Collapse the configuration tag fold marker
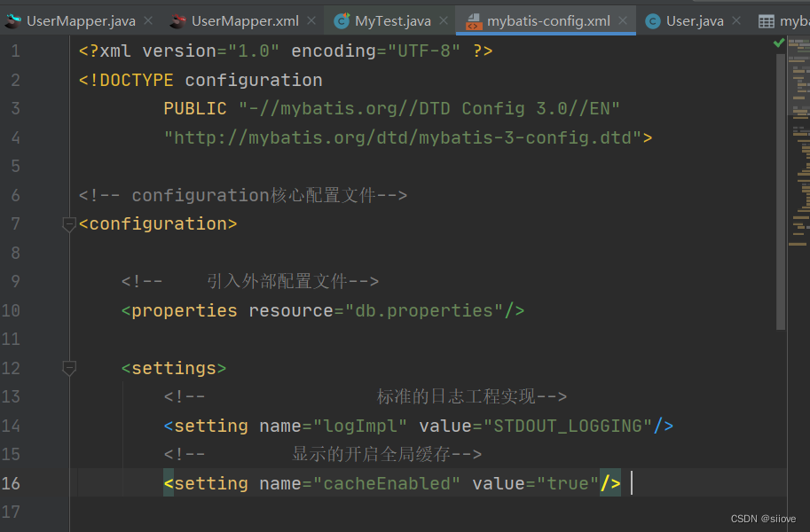 (69, 224)
